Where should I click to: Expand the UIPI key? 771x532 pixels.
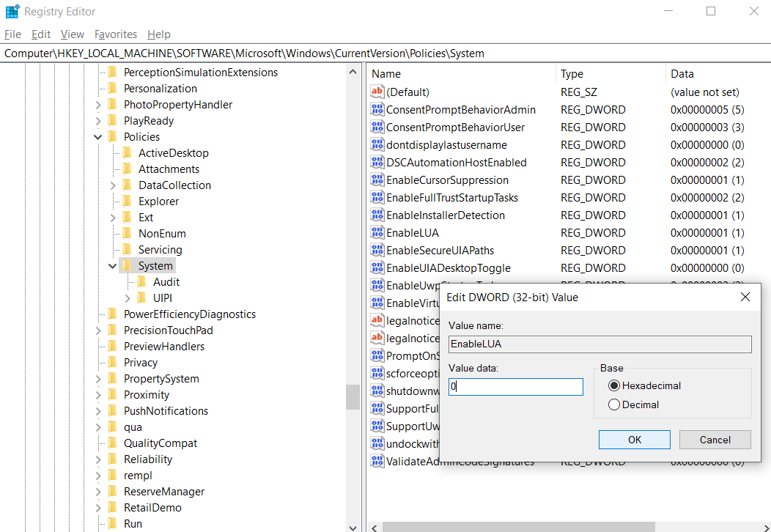click(128, 298)
